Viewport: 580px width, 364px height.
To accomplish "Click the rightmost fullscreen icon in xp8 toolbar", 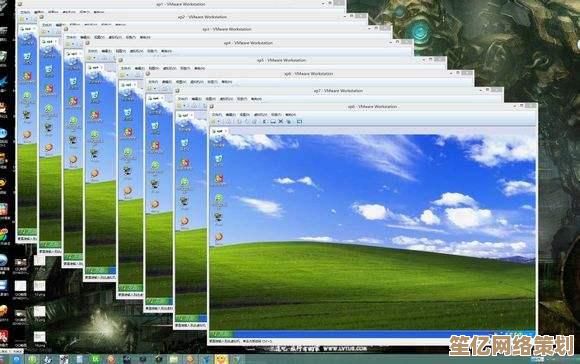I will [299, 121].
